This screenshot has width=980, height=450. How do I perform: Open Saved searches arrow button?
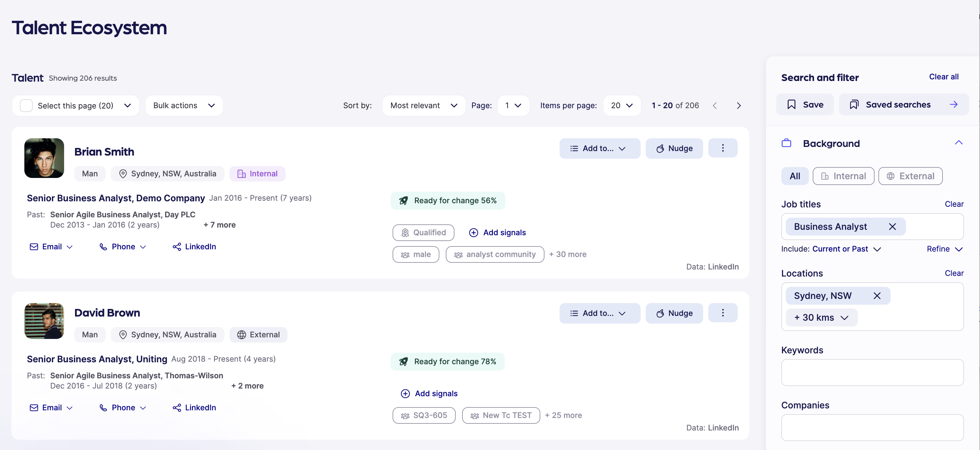(x=953, y=105)
